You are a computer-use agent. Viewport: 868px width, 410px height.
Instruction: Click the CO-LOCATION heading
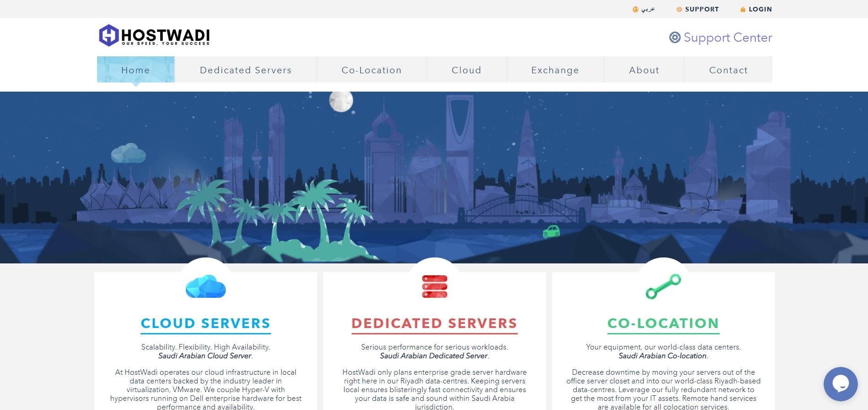pos(663,323)
